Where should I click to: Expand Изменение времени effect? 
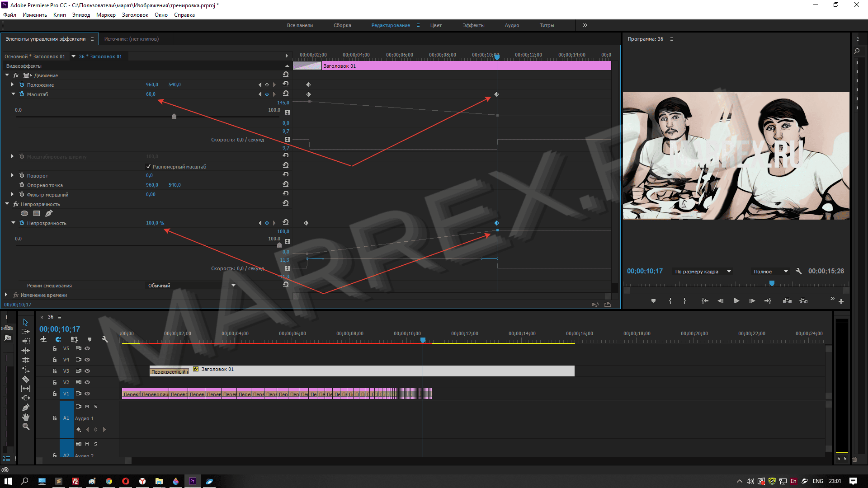click(6, 295)
